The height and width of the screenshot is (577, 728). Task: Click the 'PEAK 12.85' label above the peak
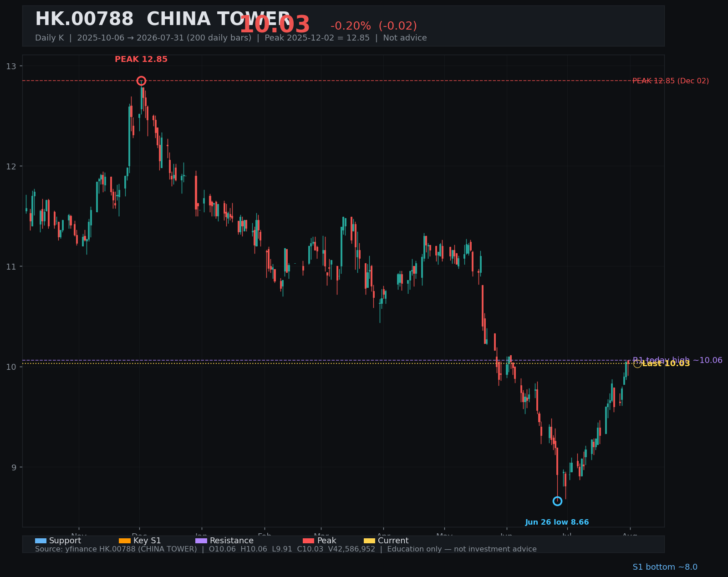pos(141,59)
